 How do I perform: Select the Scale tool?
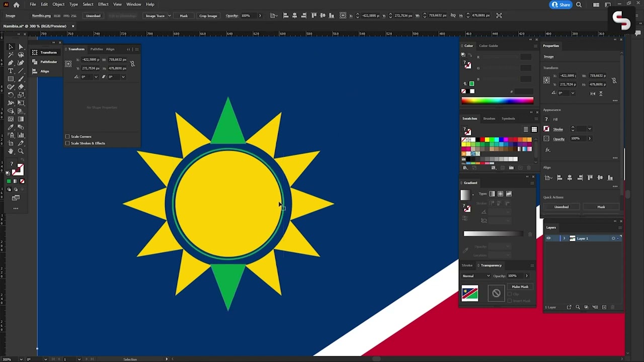click(x=21, y=95)
